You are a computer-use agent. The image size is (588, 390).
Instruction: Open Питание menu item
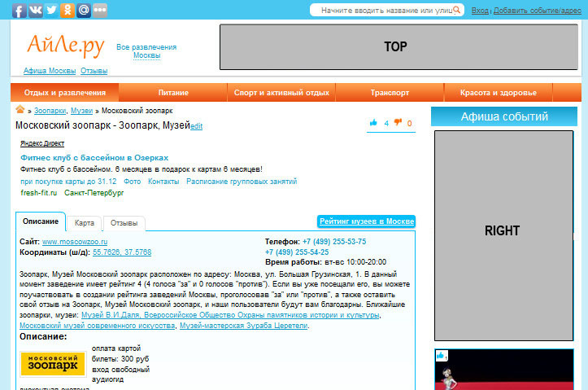click(173, 93)
